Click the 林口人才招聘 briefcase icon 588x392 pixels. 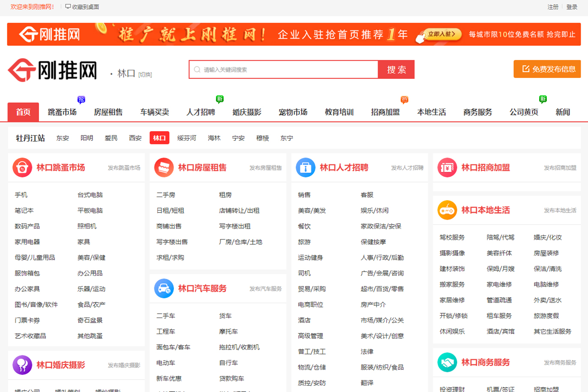306,167
